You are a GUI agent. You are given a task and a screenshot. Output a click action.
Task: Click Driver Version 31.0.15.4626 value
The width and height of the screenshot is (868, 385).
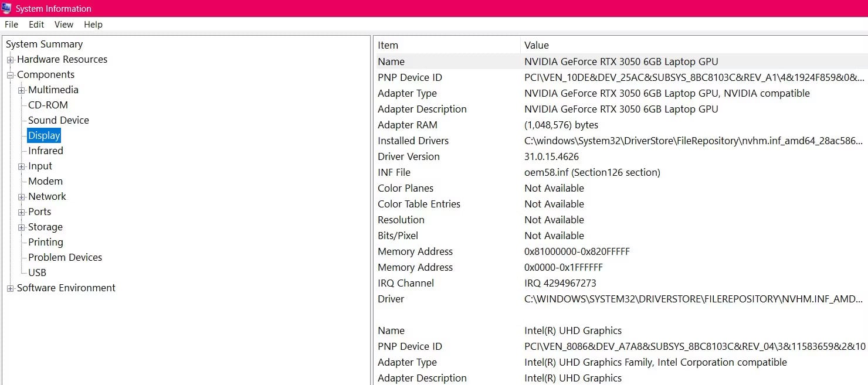coord(551,156)
